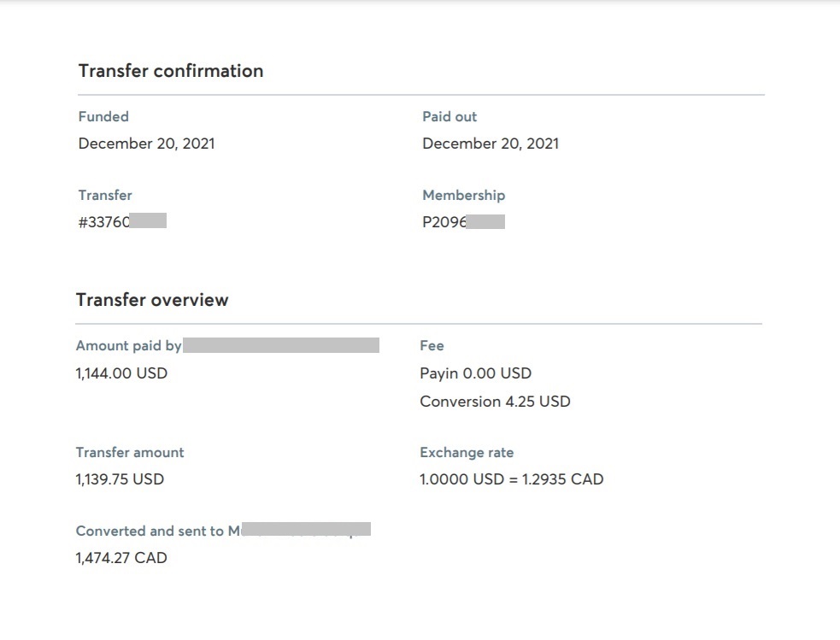Viewport: 840px width, 640px height.
Task: Select the 1,474.27 CAD amount
Action: pos(121,558)
